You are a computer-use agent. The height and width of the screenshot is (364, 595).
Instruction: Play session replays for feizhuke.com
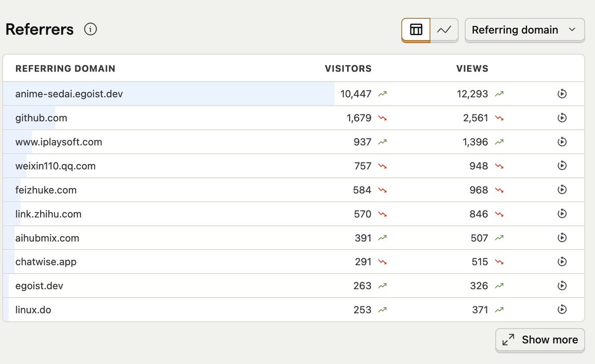click(x=562, y=190)
